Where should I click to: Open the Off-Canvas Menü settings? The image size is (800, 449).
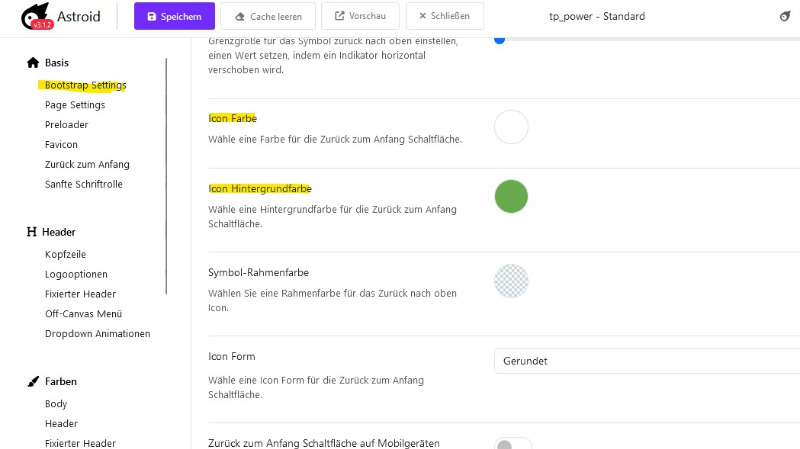(83, 314)
